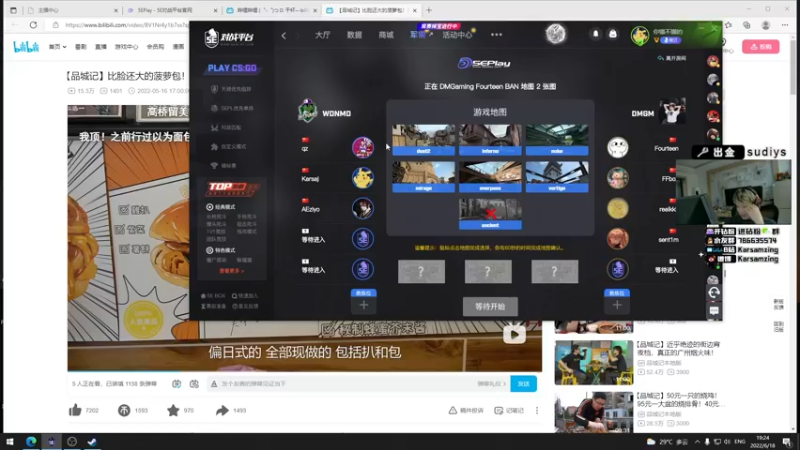Open the 商城 tab in SE platform
800x450 pixels.
[386, 35]
